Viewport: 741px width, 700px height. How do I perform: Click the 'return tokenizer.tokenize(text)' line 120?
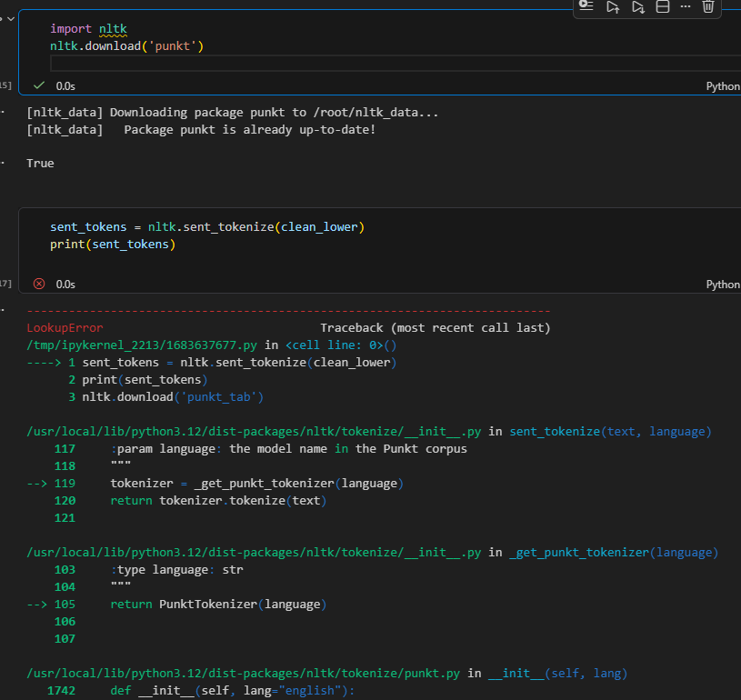coord(218,501)
